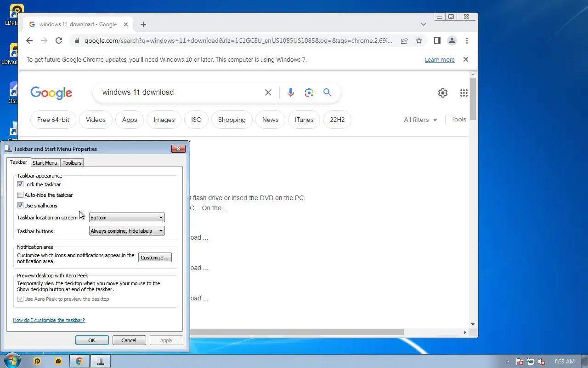Open Chrome three-dot menu
This screenshot has height=368, width=588.
pos(467,40)
